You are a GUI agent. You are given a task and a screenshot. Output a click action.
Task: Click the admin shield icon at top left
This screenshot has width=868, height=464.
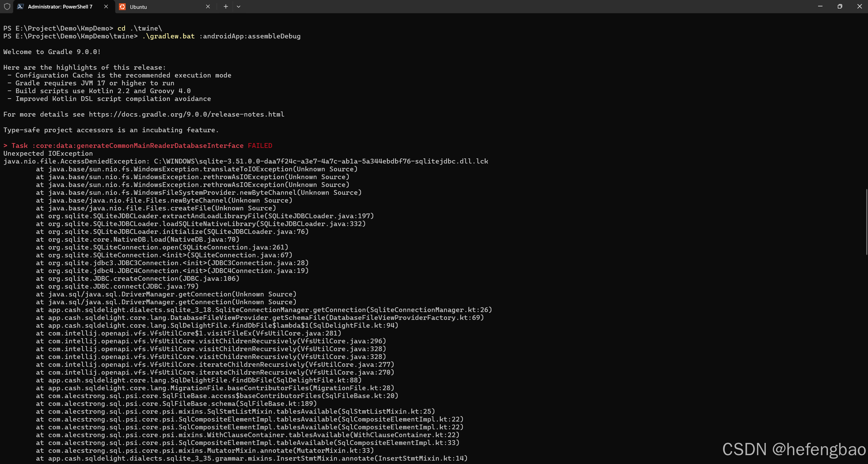coord(7,6)
